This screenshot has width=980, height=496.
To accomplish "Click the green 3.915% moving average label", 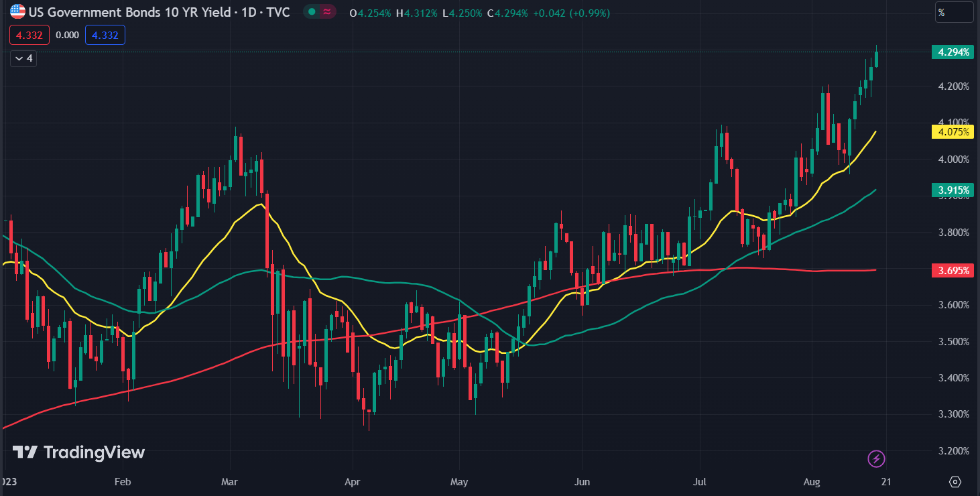I will click(x=953, y=190).
